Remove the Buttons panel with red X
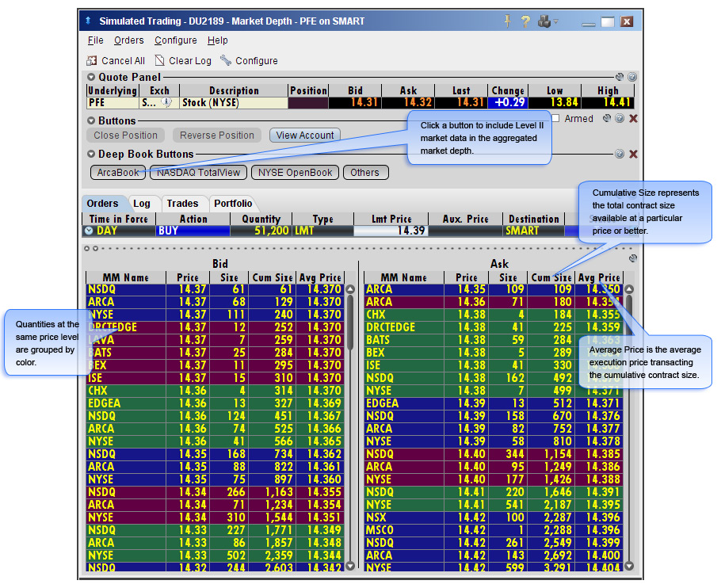Image resolution: width=721 pixels, height=588 pixels. [633, 119]
